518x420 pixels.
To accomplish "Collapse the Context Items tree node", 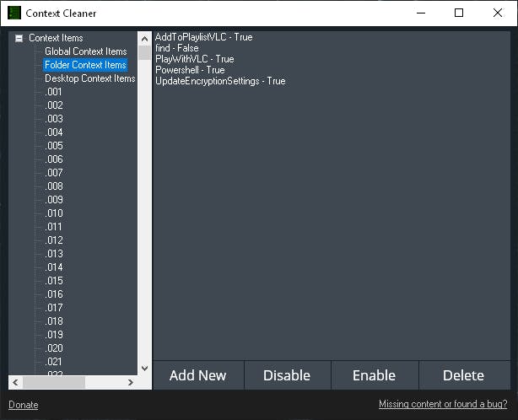I will click(x=19, y=38).
